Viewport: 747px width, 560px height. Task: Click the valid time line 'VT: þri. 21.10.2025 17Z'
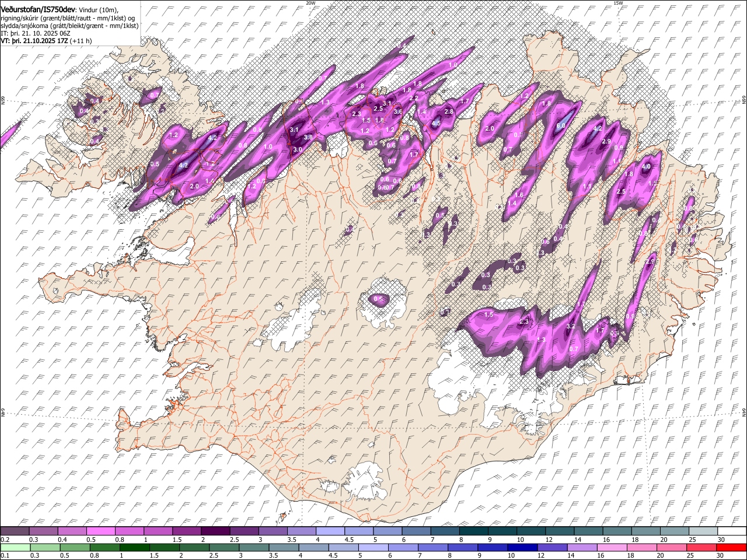[35, 41]
